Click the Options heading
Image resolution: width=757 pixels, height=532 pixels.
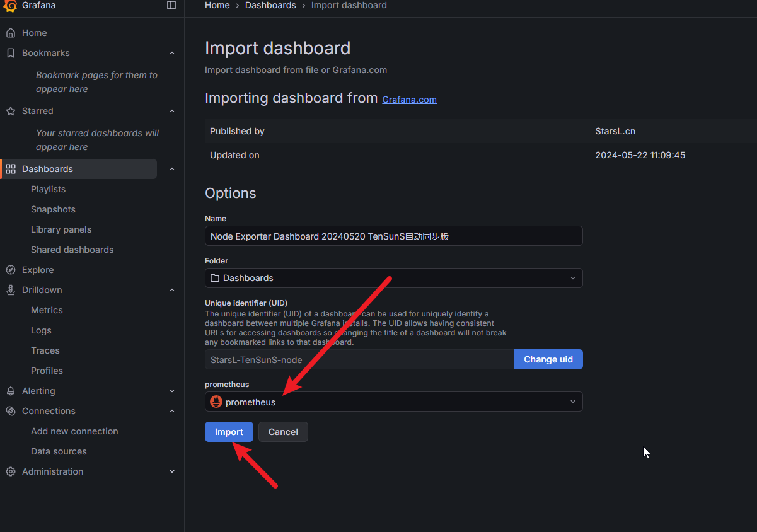pyautogui.click(x=231, y=193)
